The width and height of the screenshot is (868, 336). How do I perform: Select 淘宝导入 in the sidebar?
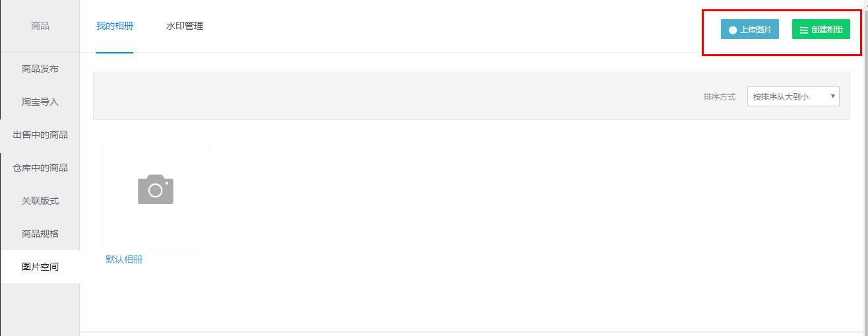point(40,102)
